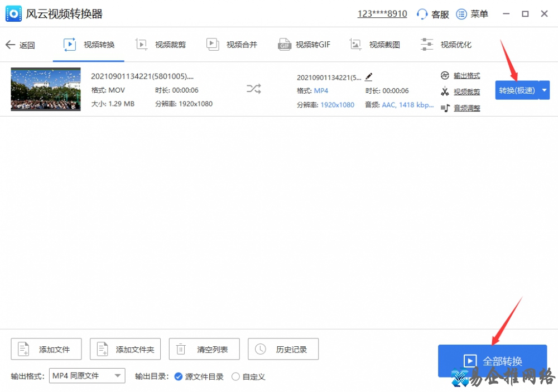
Task: Choose 自定义 as the output directory
Action: (x=237, y=376)
